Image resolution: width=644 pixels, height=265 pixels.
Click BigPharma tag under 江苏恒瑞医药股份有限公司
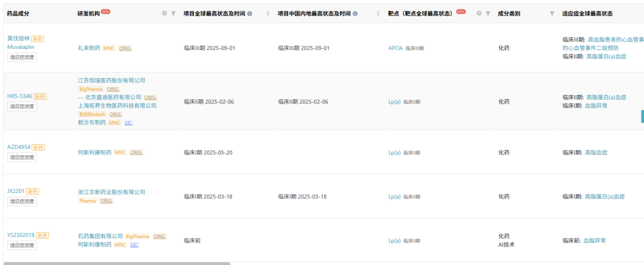(x=91, y=89)
